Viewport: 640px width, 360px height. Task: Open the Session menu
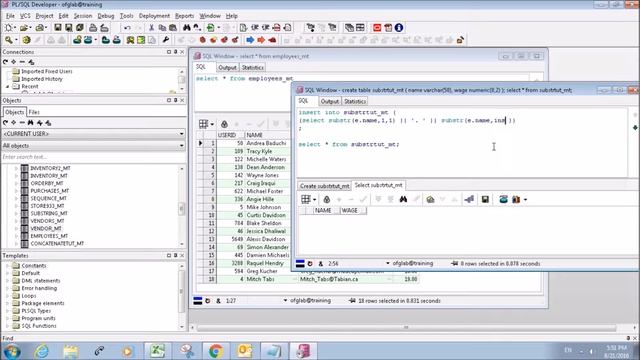[x=82, y=16]
